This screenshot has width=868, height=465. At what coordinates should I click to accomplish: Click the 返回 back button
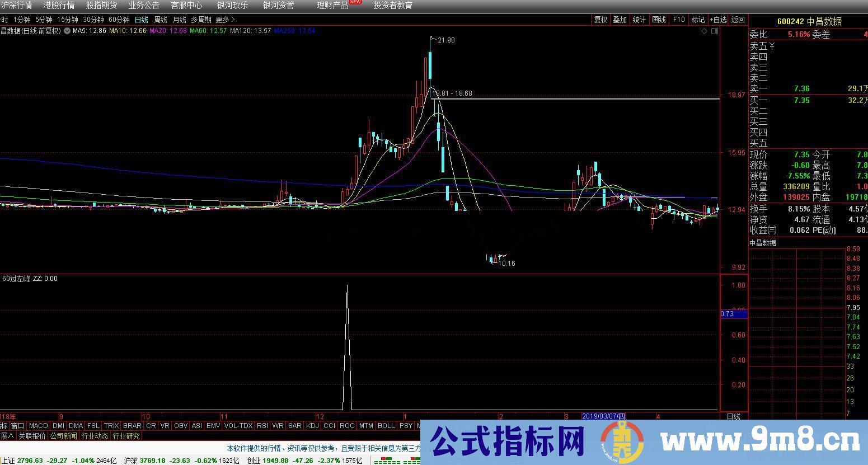coord(738,20)
